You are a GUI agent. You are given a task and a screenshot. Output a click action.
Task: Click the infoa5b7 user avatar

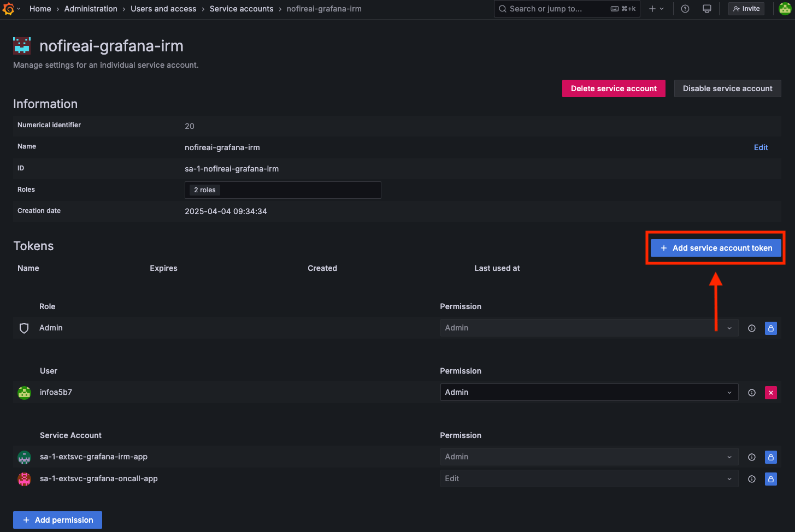point(25,393)
